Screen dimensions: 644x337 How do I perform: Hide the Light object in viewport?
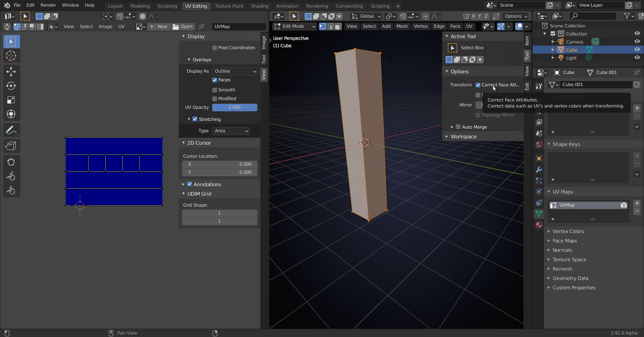coord(637,58)
